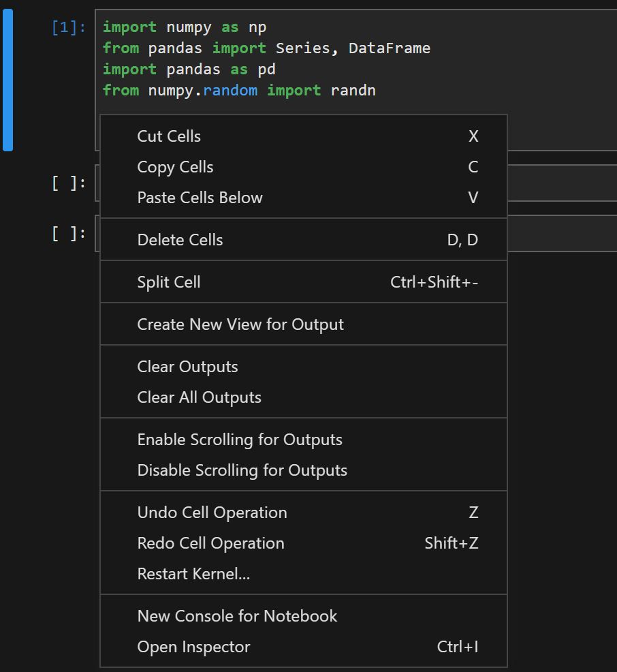Click the second empty cell prompt
This screenshot has width=617, height=672.
pyautogui.click(x=68, y=232)
